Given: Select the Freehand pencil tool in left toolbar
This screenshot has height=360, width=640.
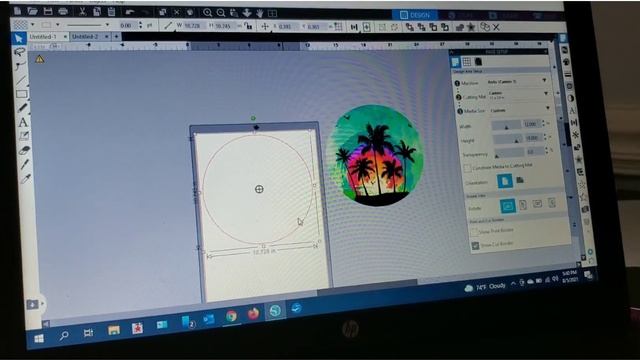Looking at the screenshot, I should [22, 108].
